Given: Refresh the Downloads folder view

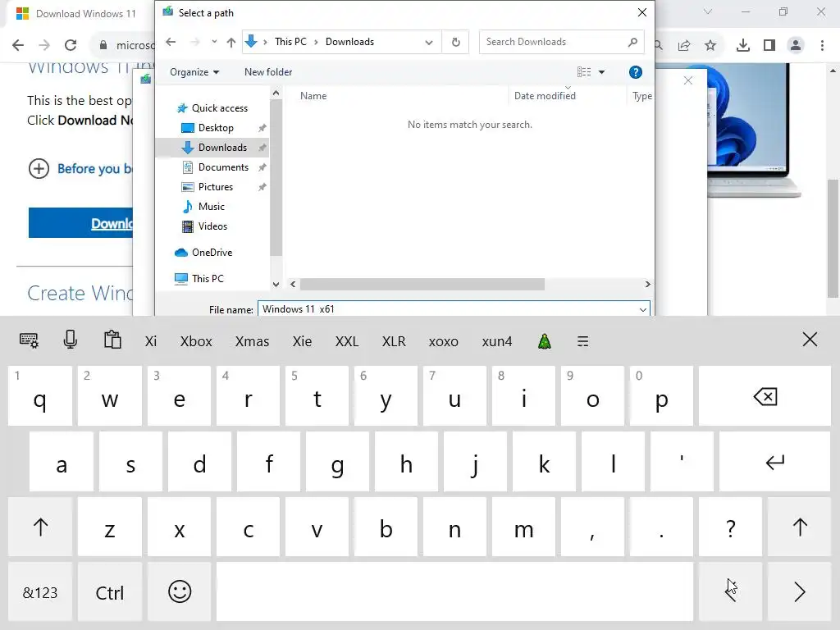Looking at the screenshot, I should click(x=456, y=42).
